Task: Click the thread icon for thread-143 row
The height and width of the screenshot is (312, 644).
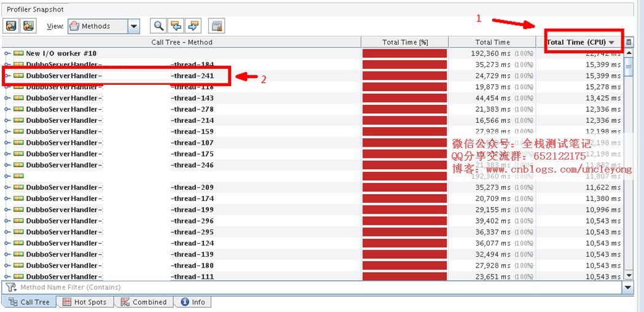Action: click(18, 98)
